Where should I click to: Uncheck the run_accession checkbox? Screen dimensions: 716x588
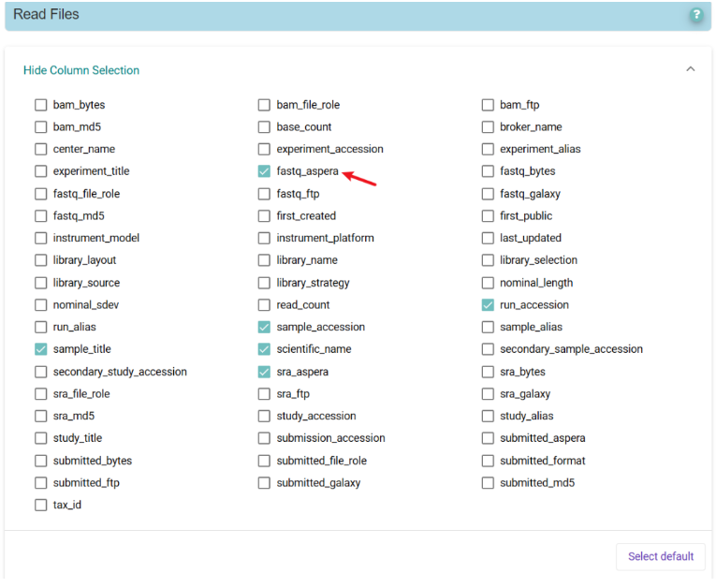[488, 305]
